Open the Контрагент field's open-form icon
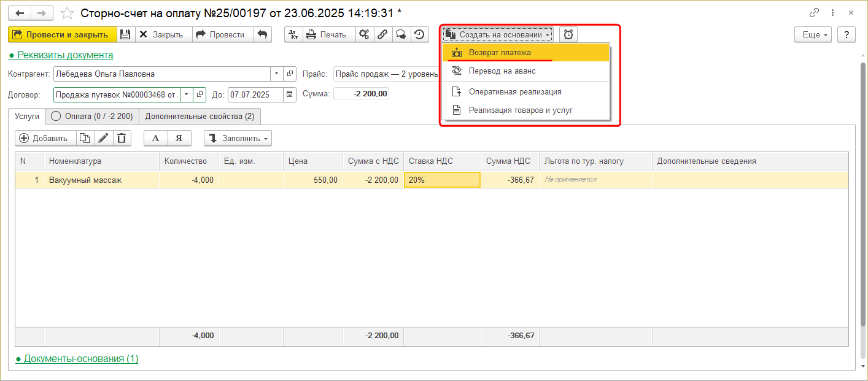 [x=290, y=74]
